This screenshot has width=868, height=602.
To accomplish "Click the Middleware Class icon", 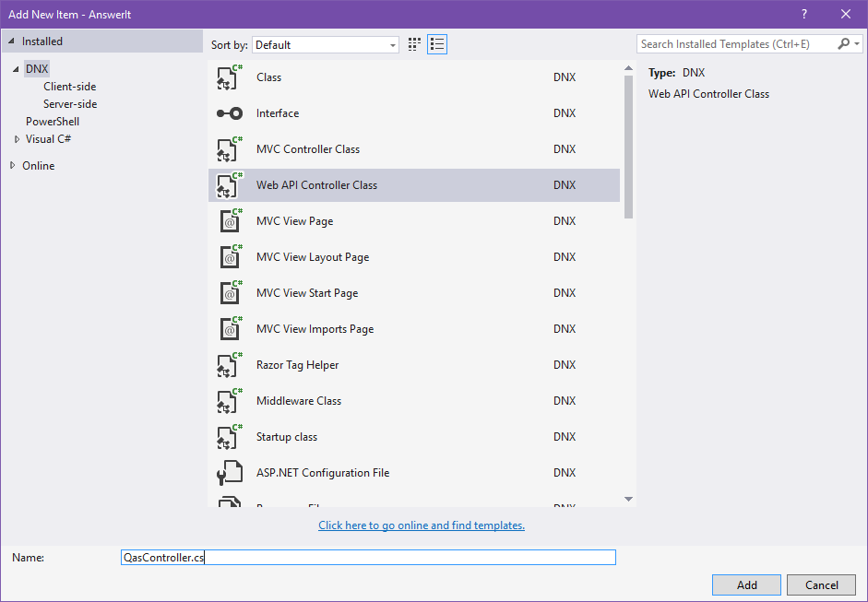I will pyautogui.click(x=229, y=401).
